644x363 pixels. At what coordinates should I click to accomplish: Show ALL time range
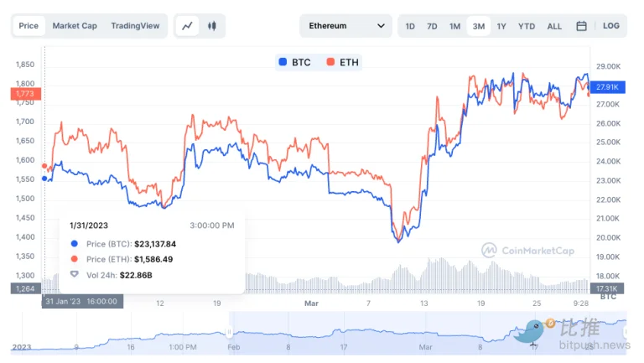[554, 26]
